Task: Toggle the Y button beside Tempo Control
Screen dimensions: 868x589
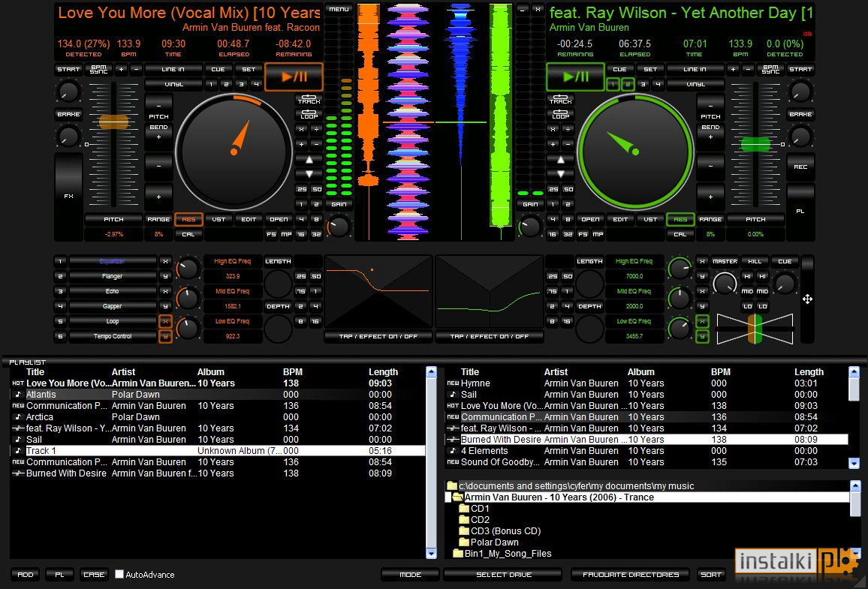Action: click(x=165, y=336)
